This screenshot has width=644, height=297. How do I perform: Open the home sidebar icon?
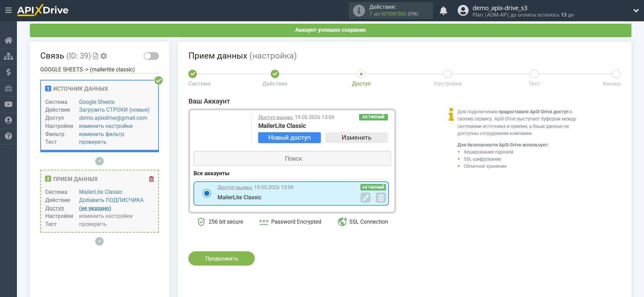(x=8, y=40)
